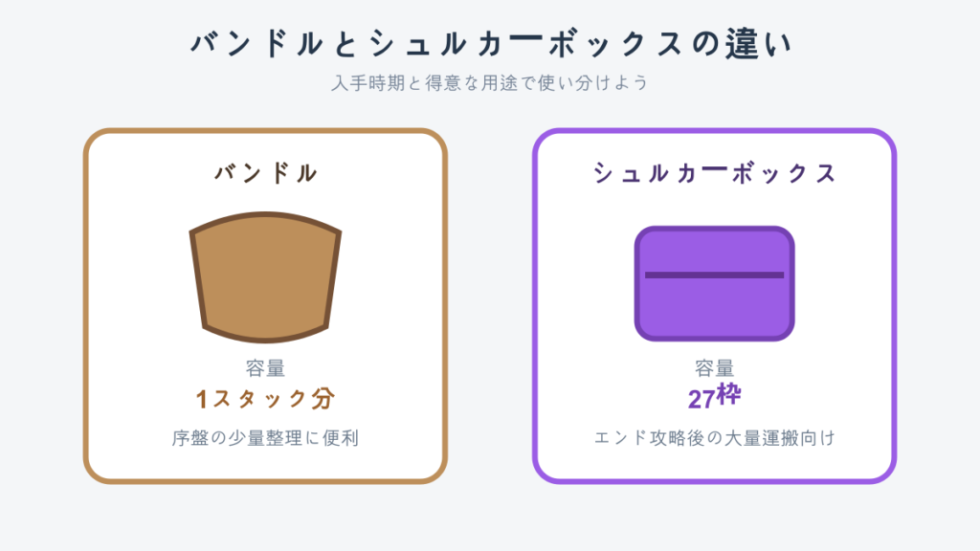This screenshot has width=980, height=551.
Task: Click the subtitle 入手時期と得意な用途で使い分けよう
Action: pos(490,82)
